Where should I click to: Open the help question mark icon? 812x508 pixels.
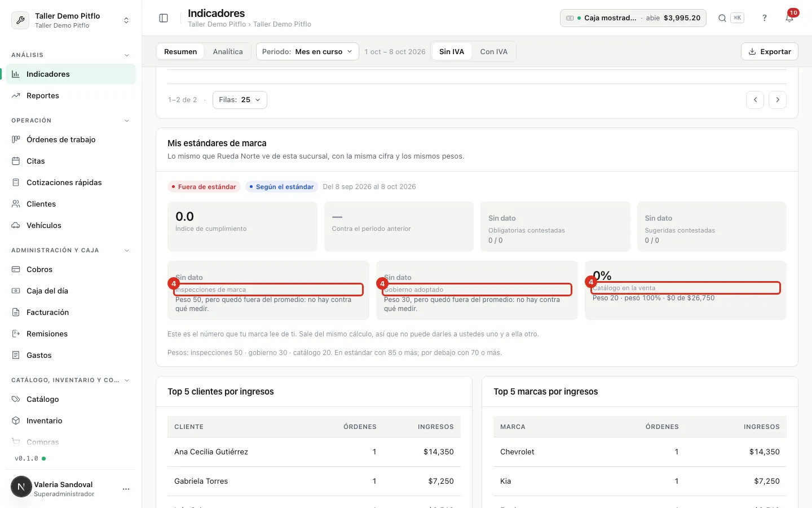pos(765,18)
